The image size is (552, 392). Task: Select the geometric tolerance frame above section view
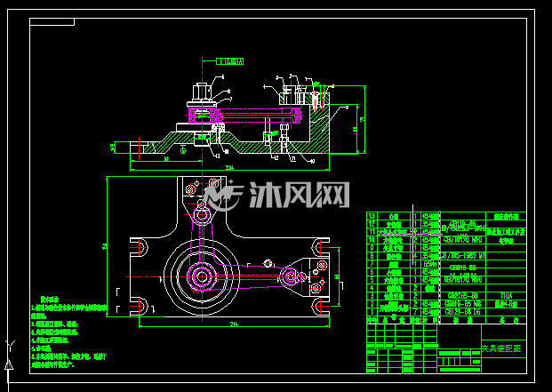click(229, 61)
